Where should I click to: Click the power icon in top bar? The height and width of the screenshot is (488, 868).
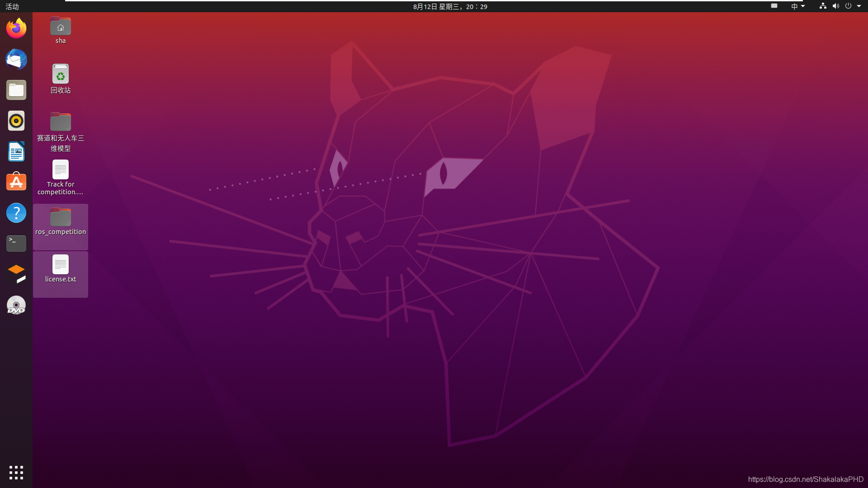pos(848,6)
